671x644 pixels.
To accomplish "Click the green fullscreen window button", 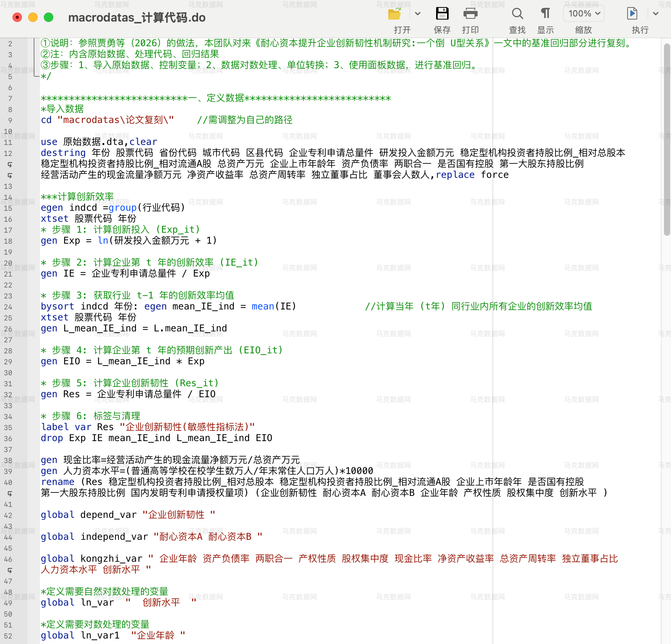I will (49, 17).
